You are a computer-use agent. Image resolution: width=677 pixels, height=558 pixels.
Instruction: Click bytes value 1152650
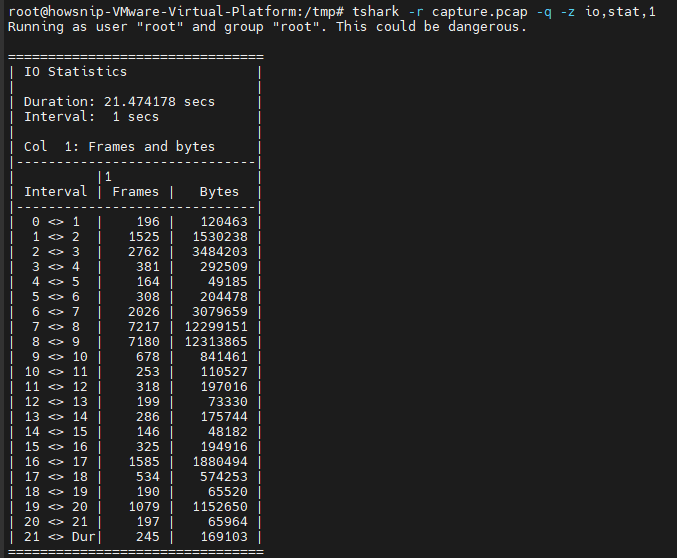(220, 507)
